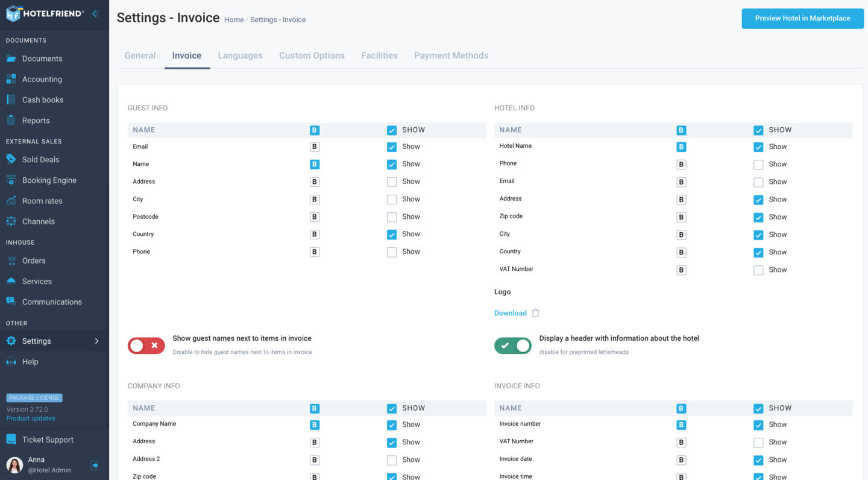Image resolution: width=868 pixels, height=480 pixels.
Task: Expand the Settings submenu arrow
Action: [x=96, y=341]
